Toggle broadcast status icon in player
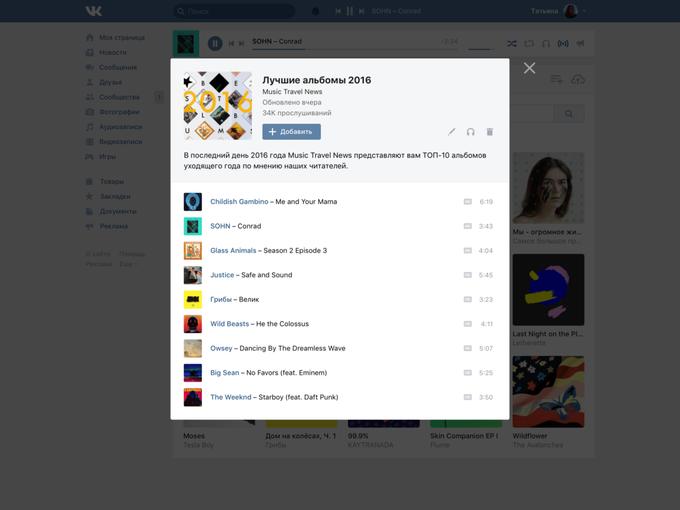This screenshot has width=680, height=510. pyautogui.click(x=563, y=43)
